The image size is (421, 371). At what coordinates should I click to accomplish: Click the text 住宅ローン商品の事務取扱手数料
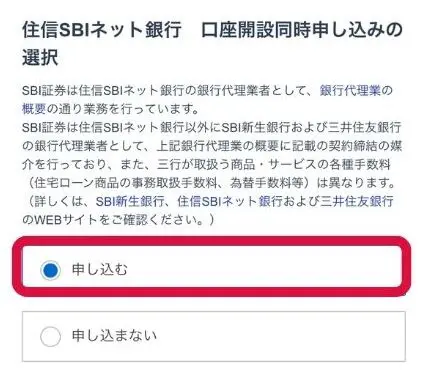tap(127, 183)
